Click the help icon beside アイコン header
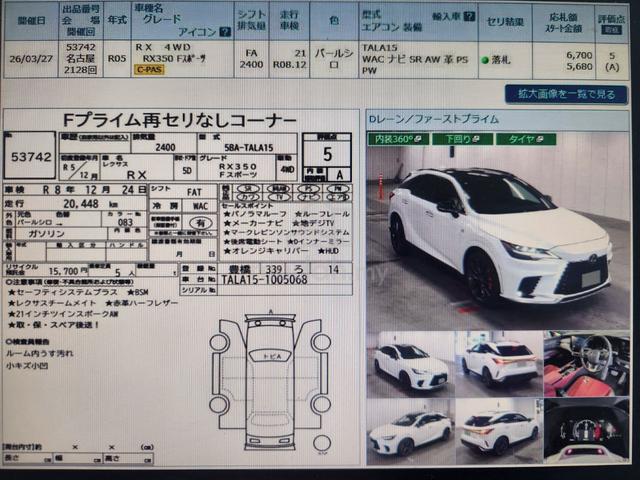Image resolution: width=640 pixels, height=480 pixels. tap(225, 32)
